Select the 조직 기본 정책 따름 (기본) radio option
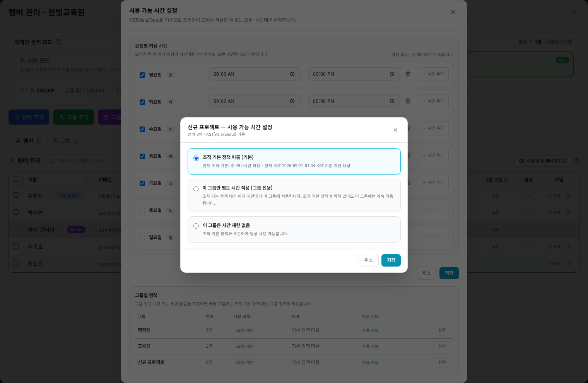 coord(196,158)
